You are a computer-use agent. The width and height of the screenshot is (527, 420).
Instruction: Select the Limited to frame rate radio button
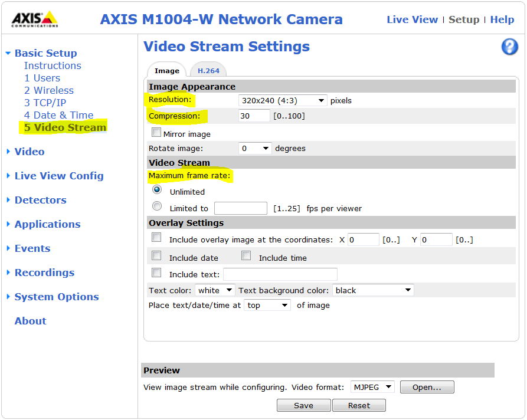[157, 206]
